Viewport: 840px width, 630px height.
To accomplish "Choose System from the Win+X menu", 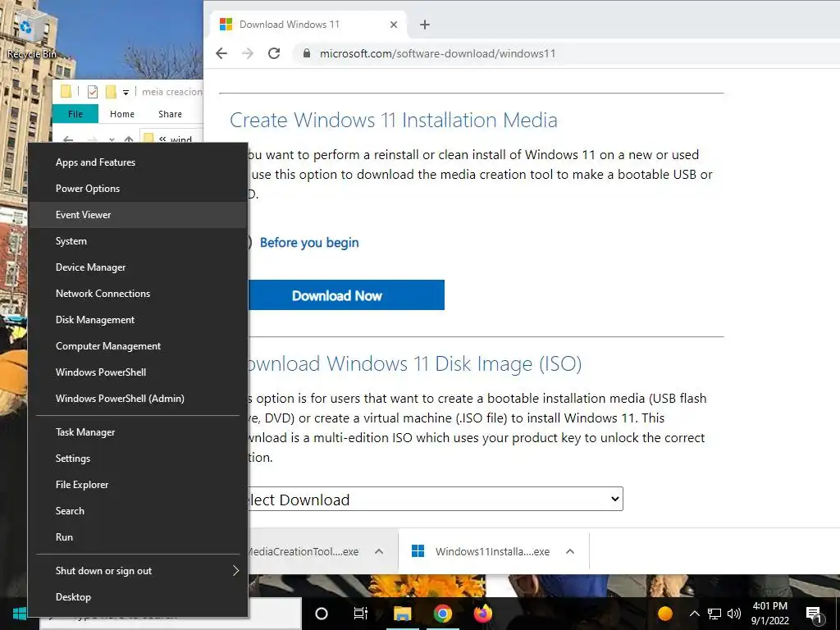I will (x=138, y=241).
